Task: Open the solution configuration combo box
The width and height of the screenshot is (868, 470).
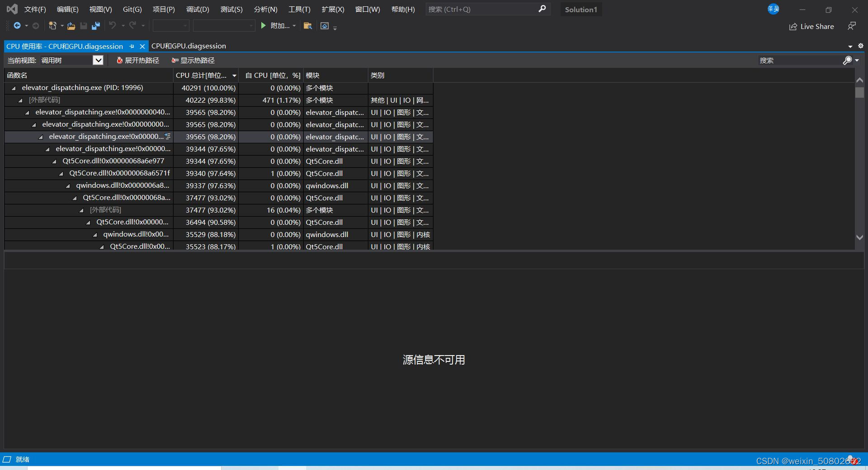Action: point(171,26)
